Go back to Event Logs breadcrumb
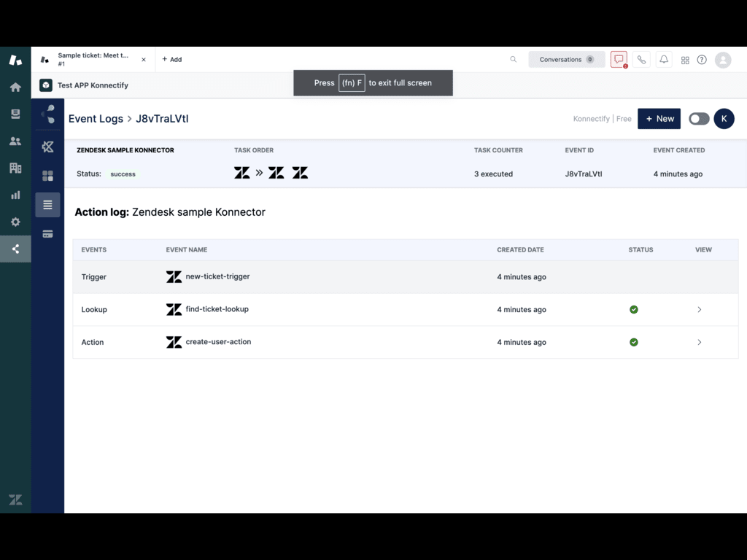 click(x=96, y=119)
